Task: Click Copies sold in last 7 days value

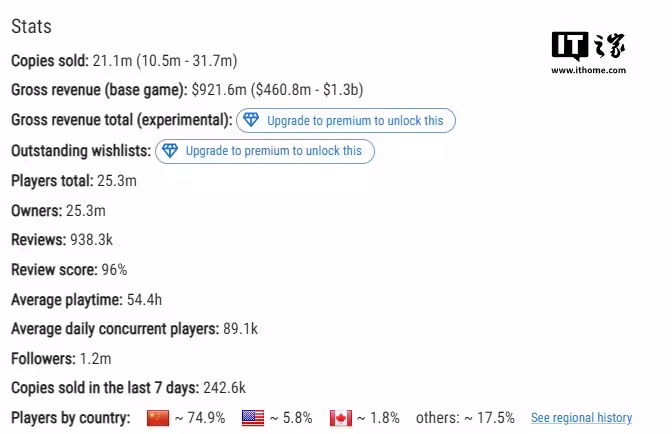Action: point(224,388)
